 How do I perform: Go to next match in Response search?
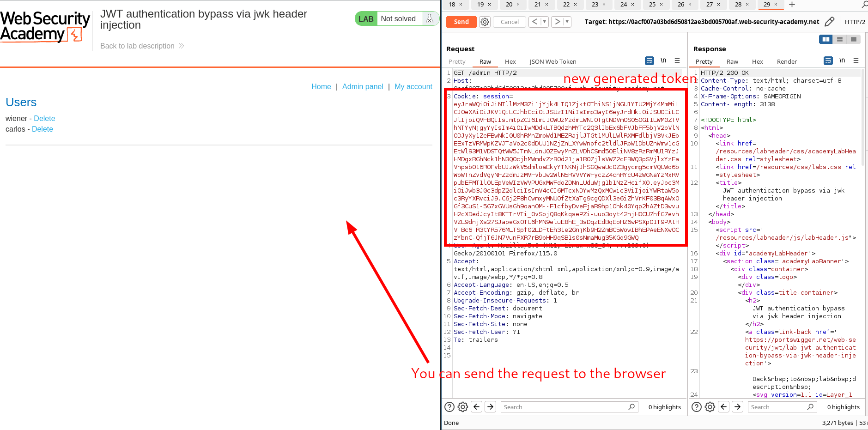(738, 407)
